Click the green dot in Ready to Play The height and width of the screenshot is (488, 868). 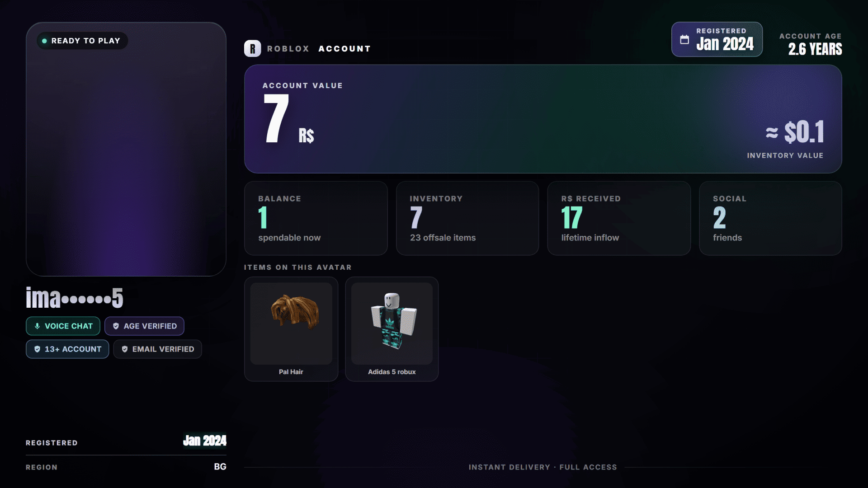[44, 41]
